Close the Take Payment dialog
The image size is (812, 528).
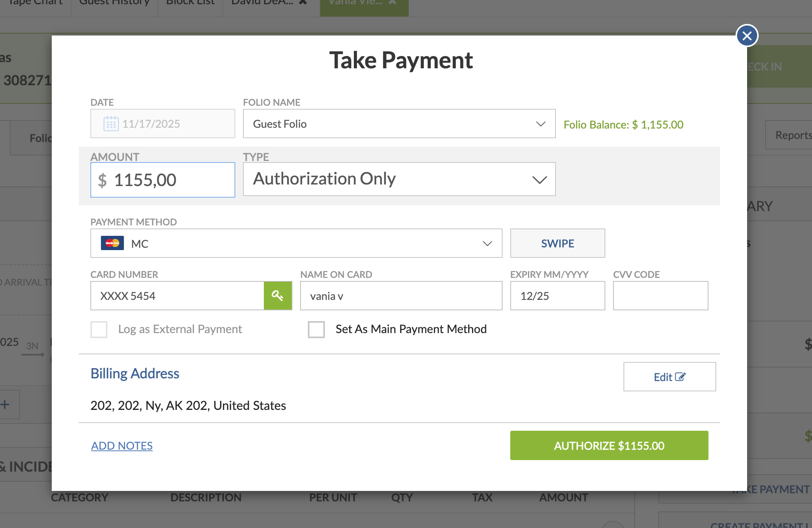coord(747,36)
